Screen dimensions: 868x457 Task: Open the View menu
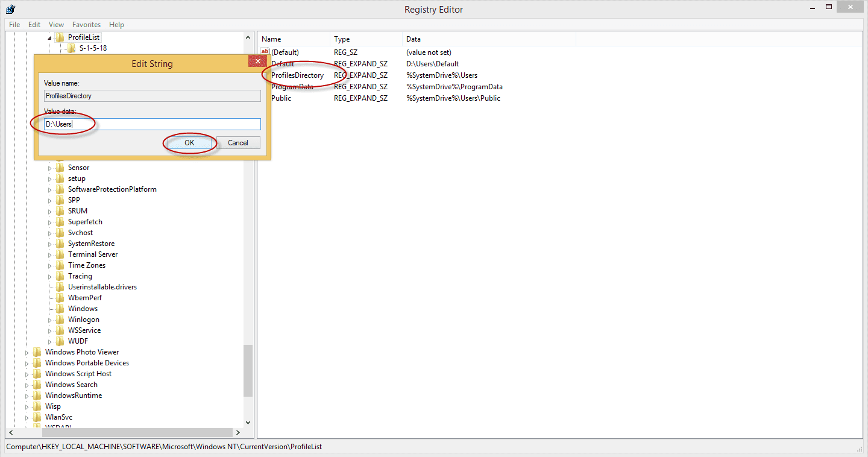tap(56, 24)
